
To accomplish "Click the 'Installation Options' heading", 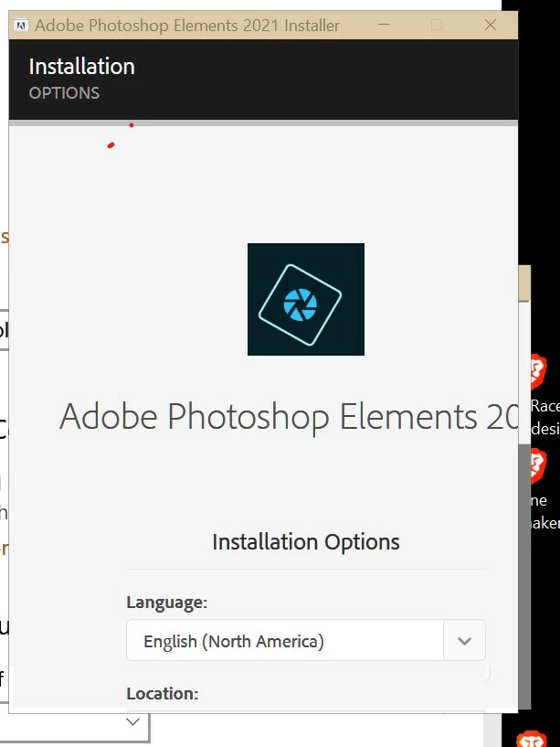I will [x=306, y=541].
